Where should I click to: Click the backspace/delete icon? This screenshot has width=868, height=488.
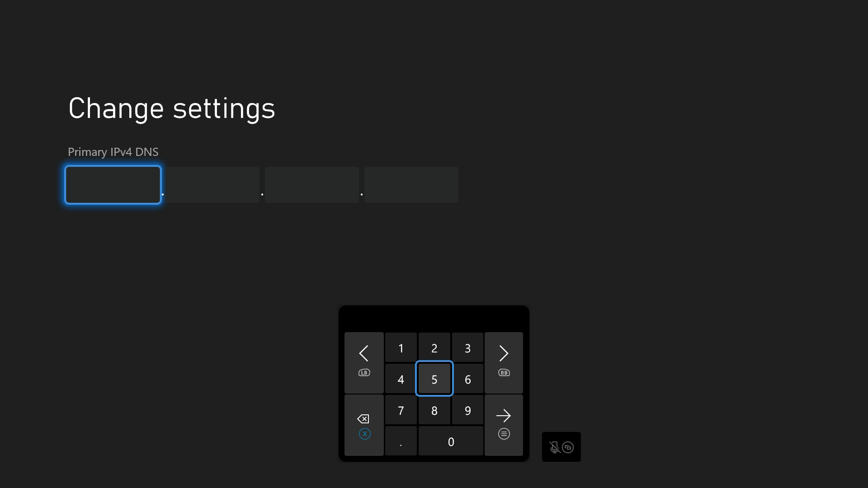tap(363, 418)
